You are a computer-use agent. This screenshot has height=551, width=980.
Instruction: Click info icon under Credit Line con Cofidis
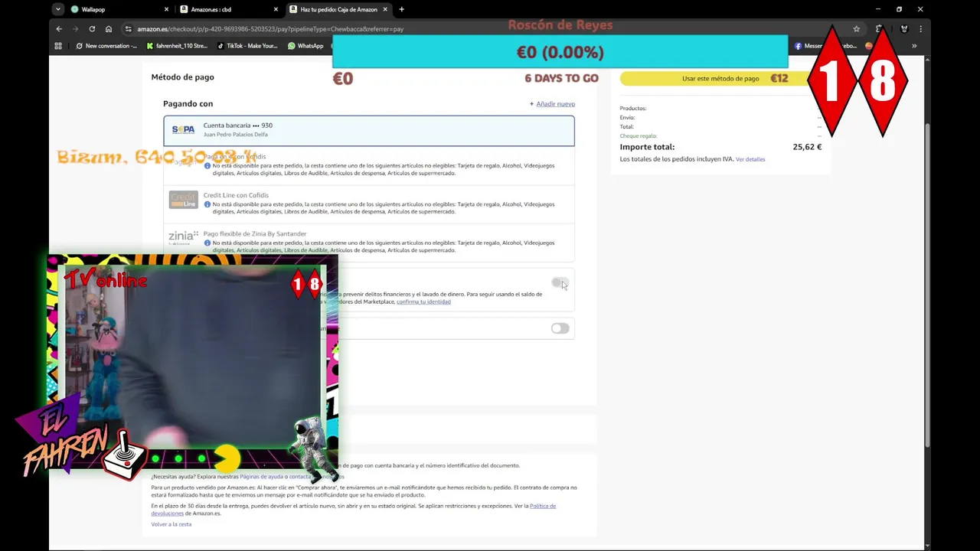tap(207, 204)
